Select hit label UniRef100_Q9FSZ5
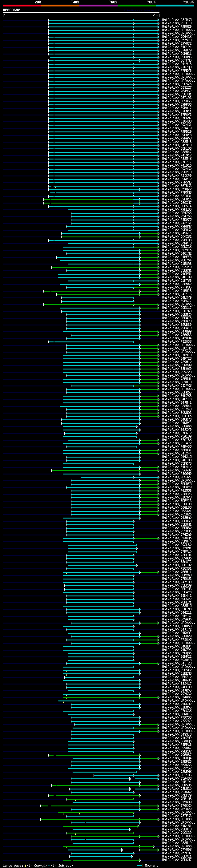The width and height of the screenshot is (197, 868). pos(177,84)
